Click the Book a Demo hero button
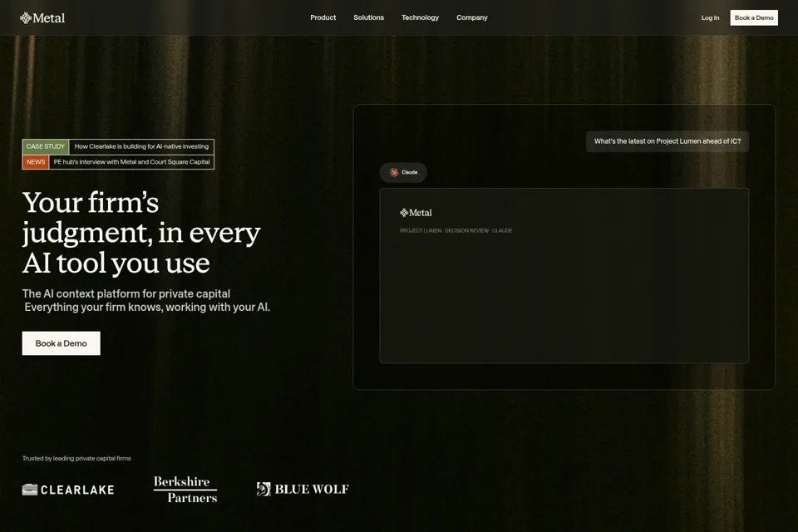This screenshot has height=532, width=798. click(x=61, y=343)
